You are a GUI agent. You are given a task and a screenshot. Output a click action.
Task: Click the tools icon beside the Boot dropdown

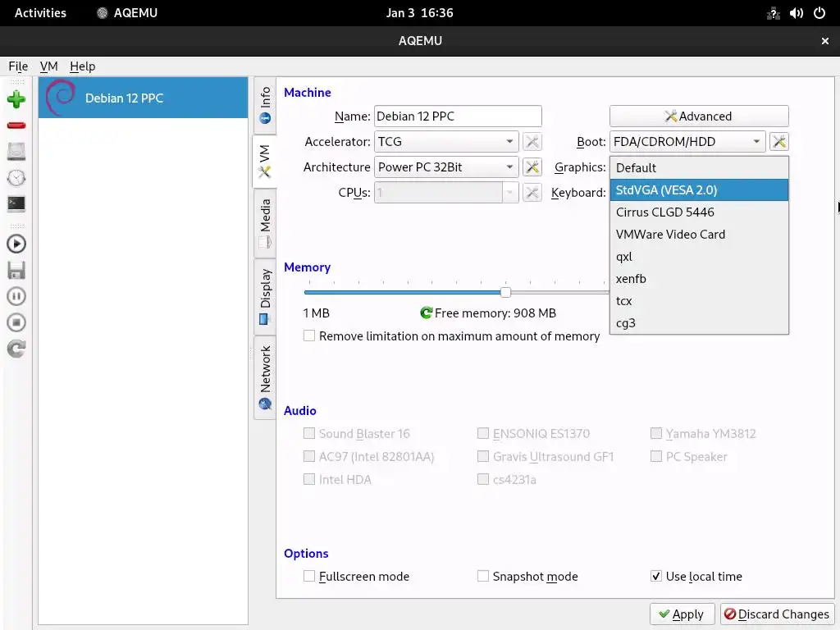click(779, 141)
